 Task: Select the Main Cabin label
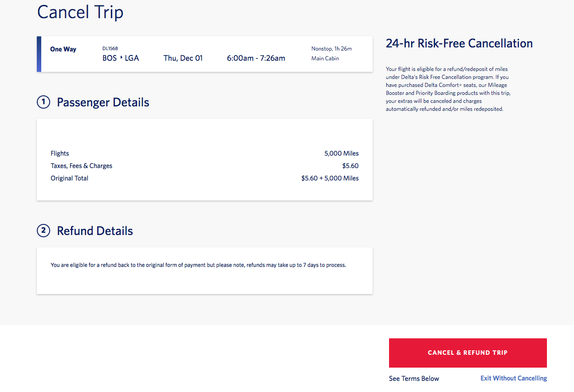pyautogui.click(x=325, y=58)
